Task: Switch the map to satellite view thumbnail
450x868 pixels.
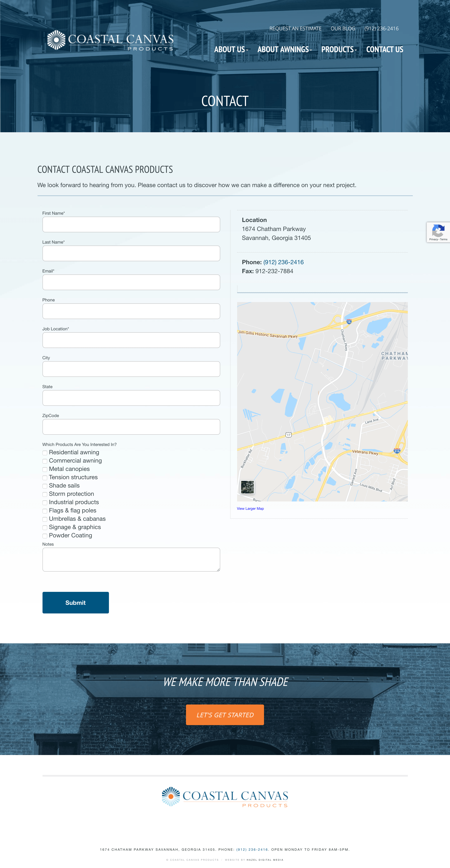Action: click(248, 487)
